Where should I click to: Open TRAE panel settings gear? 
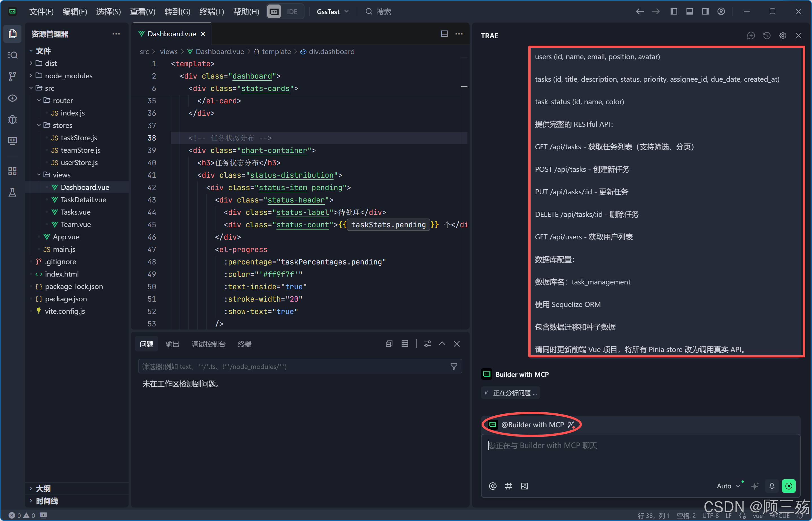coord(783,35)
